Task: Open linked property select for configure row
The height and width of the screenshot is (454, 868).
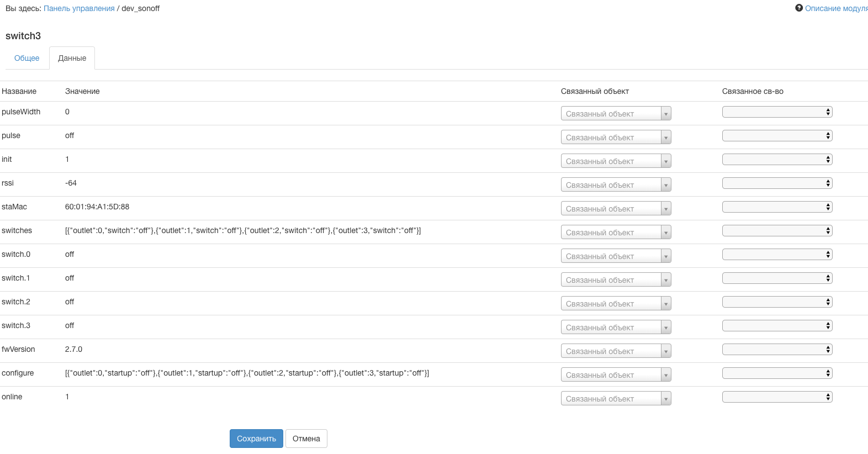Action: click(777, 373)
